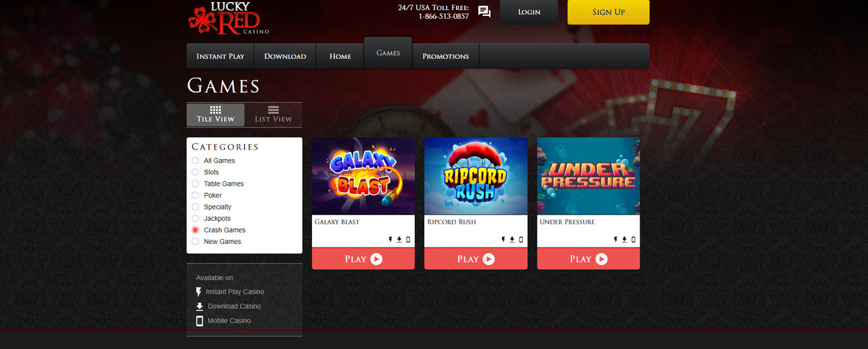Click the Download Casino arrow icon

(x=200, y=307)
